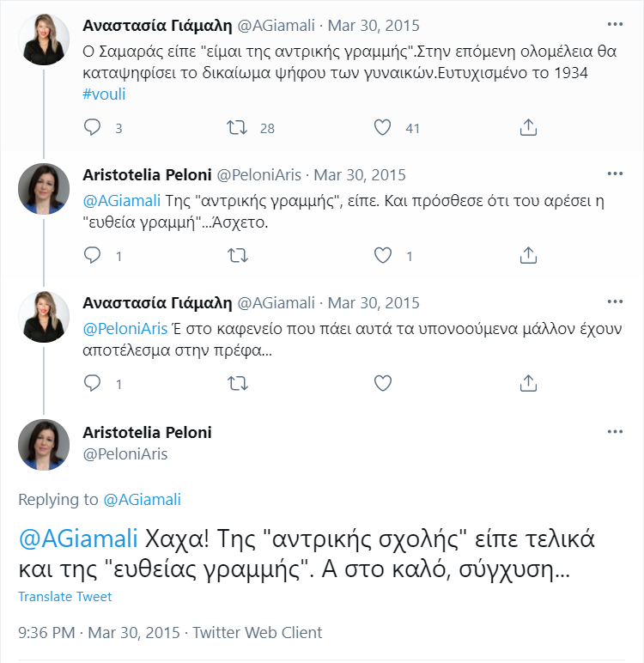Reply to Peloni's "Άσχετο" tweet
Screen dimensions: 644x663
[x=93, y=255]
